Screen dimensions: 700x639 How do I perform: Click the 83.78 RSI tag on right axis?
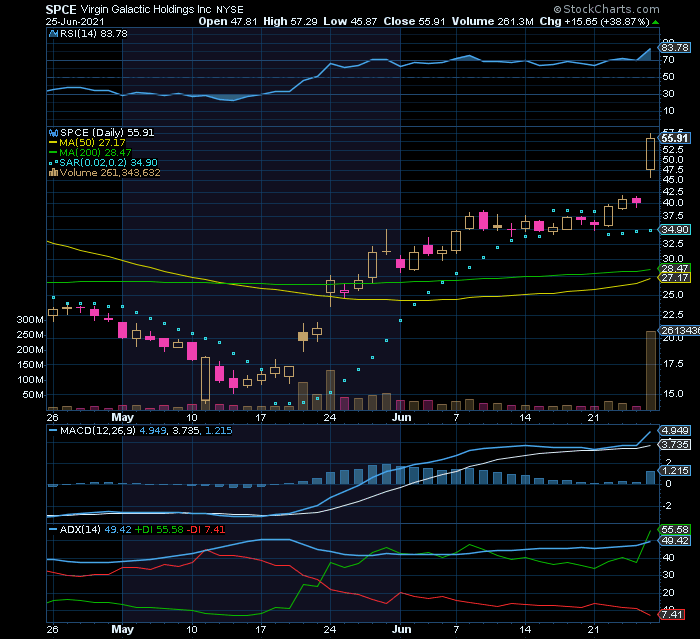coord(675,47)
